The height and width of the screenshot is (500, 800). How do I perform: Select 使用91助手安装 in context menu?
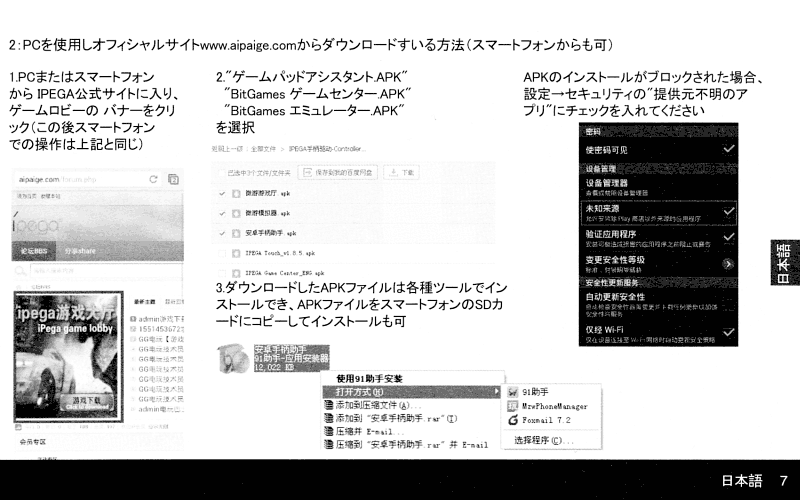click(x=369, y=379)
